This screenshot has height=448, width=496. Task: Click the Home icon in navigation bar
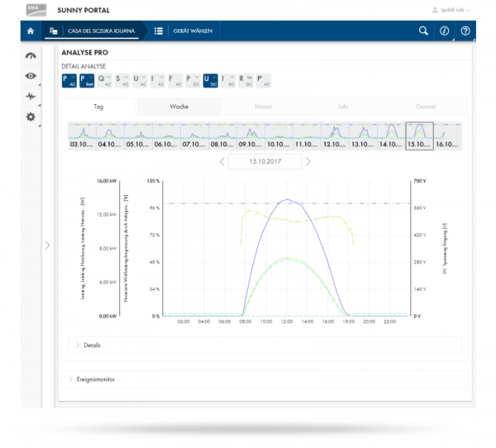coord(31,31)
